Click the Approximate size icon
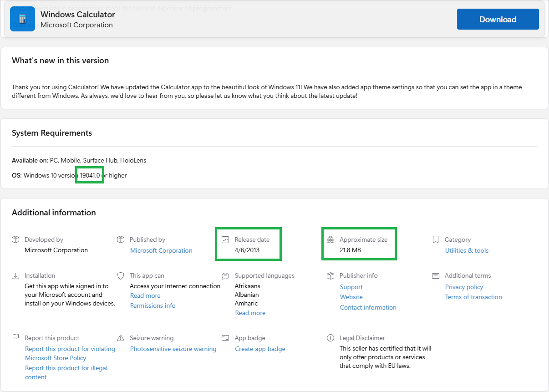549x392 pixels. point(330,239)
